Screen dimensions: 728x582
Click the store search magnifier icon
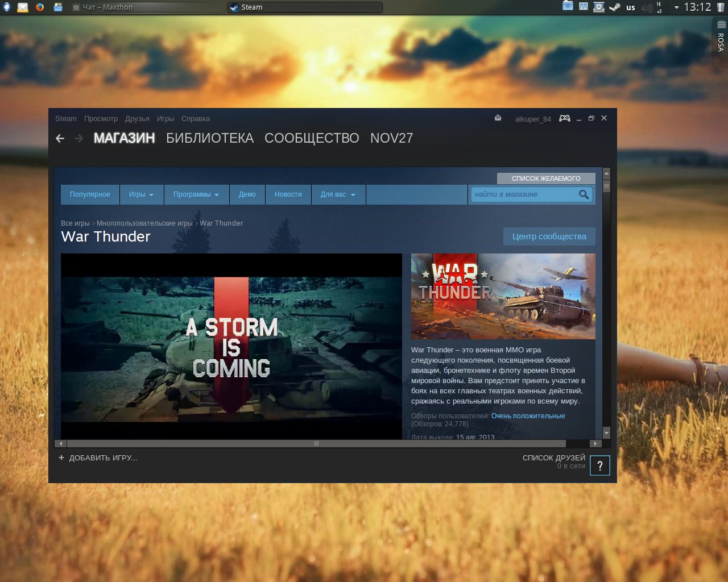(x=584, y=194)
